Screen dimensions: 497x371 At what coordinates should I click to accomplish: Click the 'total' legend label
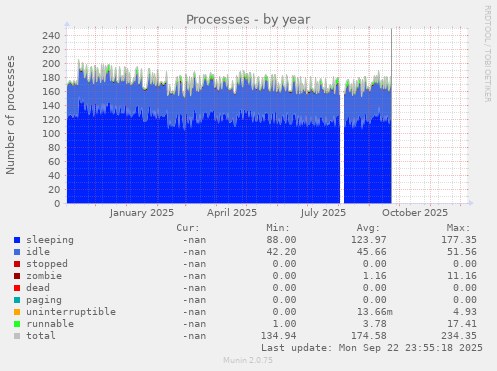tap(41, 336)
